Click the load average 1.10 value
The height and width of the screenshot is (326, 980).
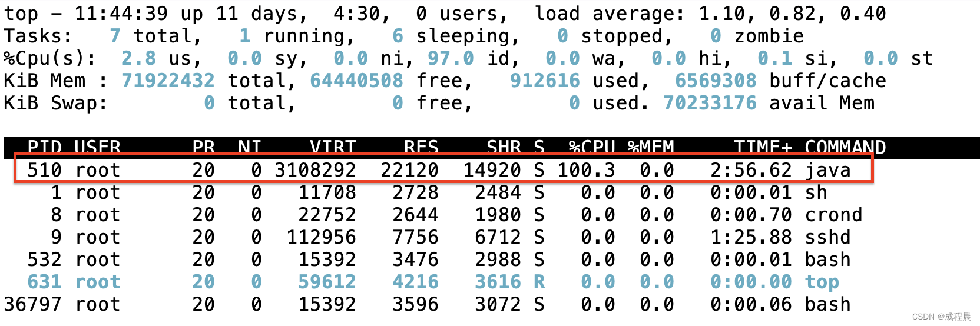pyautogui.click(x=721, y=14)
